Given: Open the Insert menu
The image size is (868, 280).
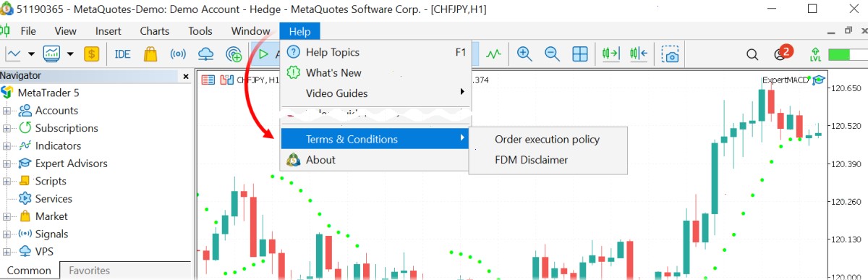Looking at the screenshot, I should click(109, 31).
